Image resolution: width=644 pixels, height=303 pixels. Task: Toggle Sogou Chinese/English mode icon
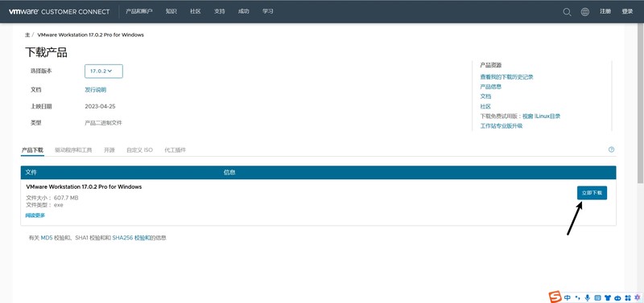[x=568, y=297]
